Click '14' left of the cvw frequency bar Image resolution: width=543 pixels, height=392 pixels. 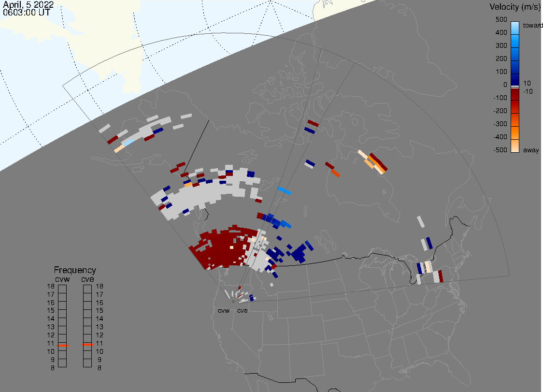pyautogui.click(x=51, y=319)
